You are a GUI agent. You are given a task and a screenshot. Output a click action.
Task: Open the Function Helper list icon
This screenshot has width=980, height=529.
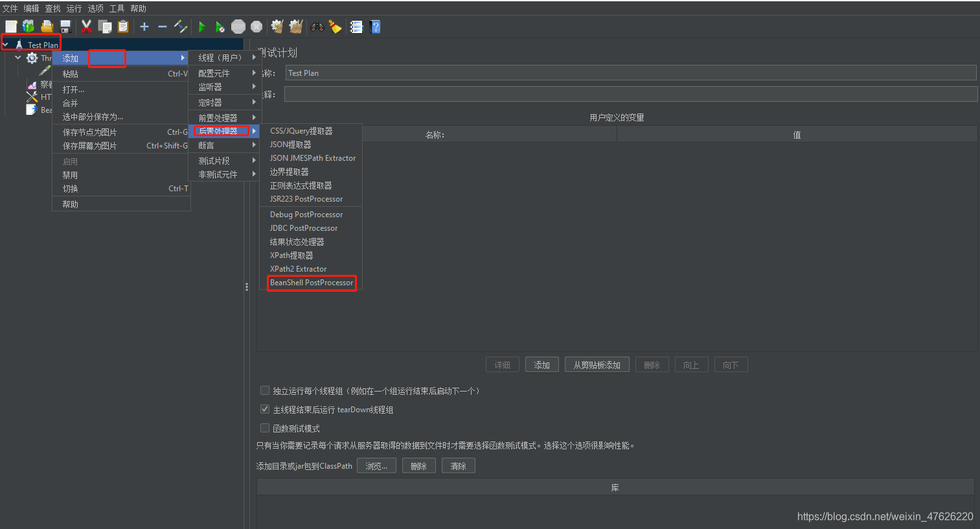click(356, 27)
